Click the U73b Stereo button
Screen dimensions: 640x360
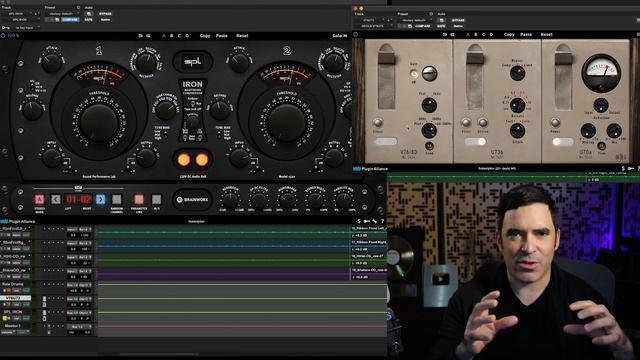[x=483, y=122]
